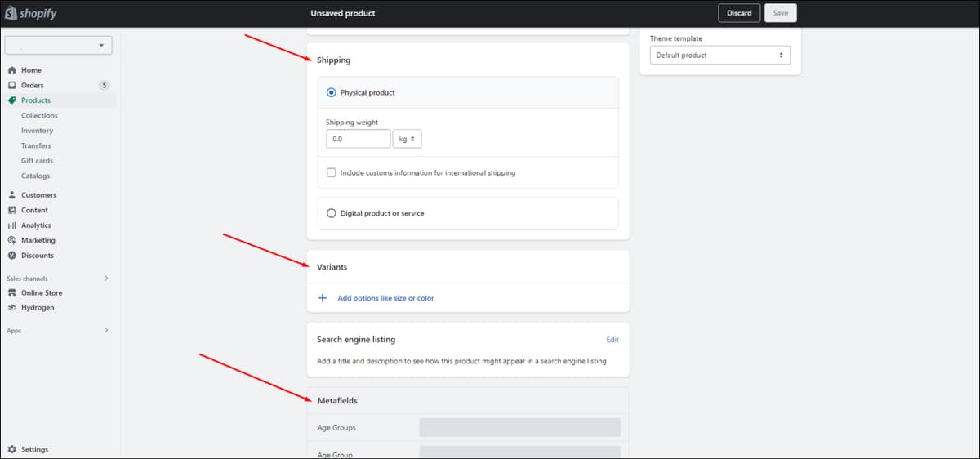
Task: Enable customs information for international shipping
Action: [x=331, y=172]
